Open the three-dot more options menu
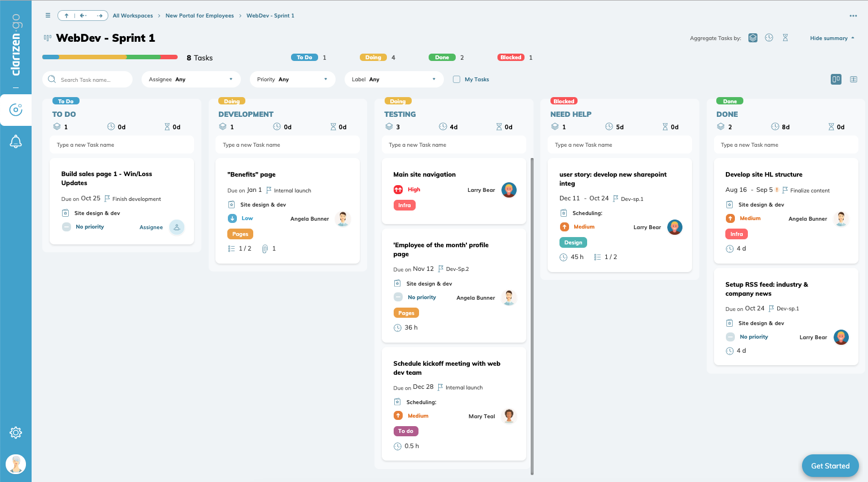The height and width of the screenshot is (482, 868). [853, 16]
